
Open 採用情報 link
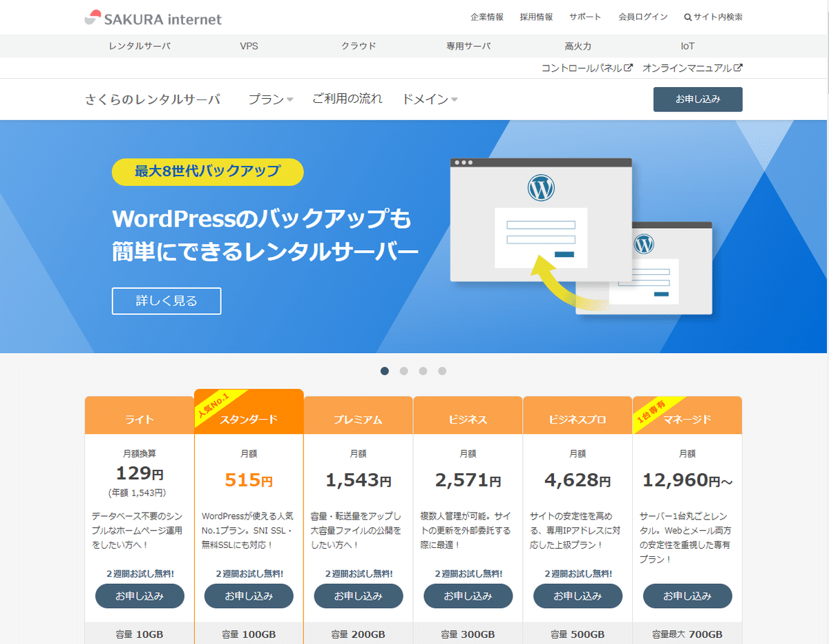[x=537, y=17]
